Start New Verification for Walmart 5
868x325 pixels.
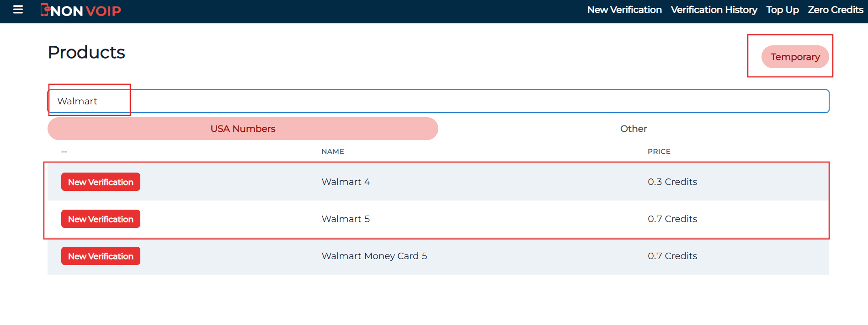[101, 219]
